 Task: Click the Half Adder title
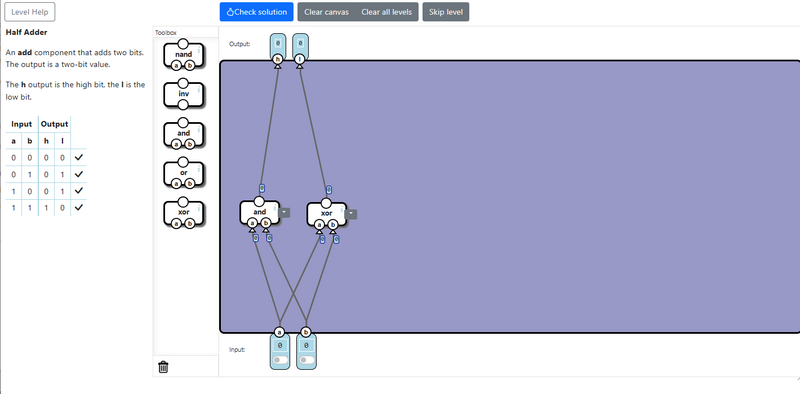pyautogui.click(x=27, y=32)
